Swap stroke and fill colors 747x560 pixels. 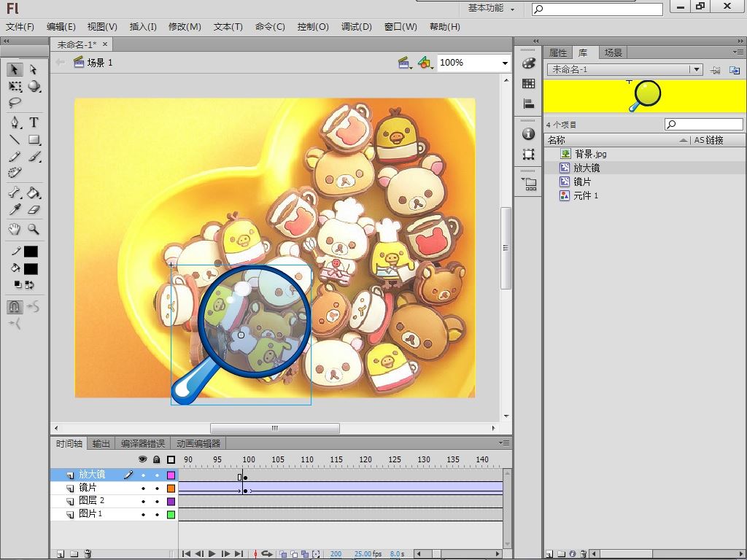pyautogui.click(x=29, y=285)
